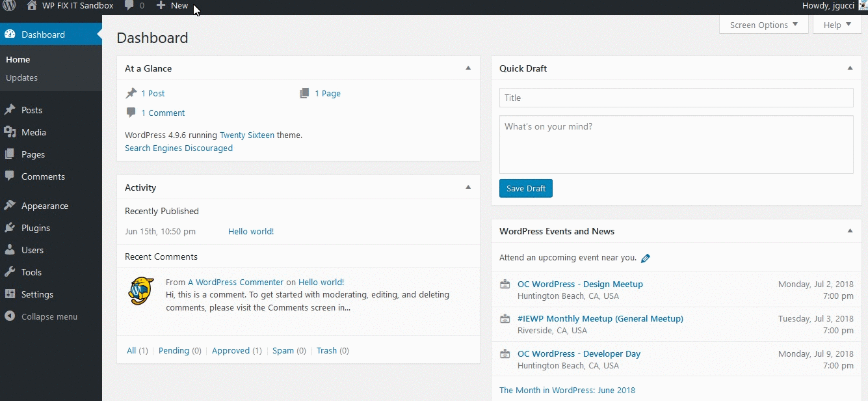Click the Settings sliders icon
The width and height of the screenshot is (868, 401).
pos(10,294)
